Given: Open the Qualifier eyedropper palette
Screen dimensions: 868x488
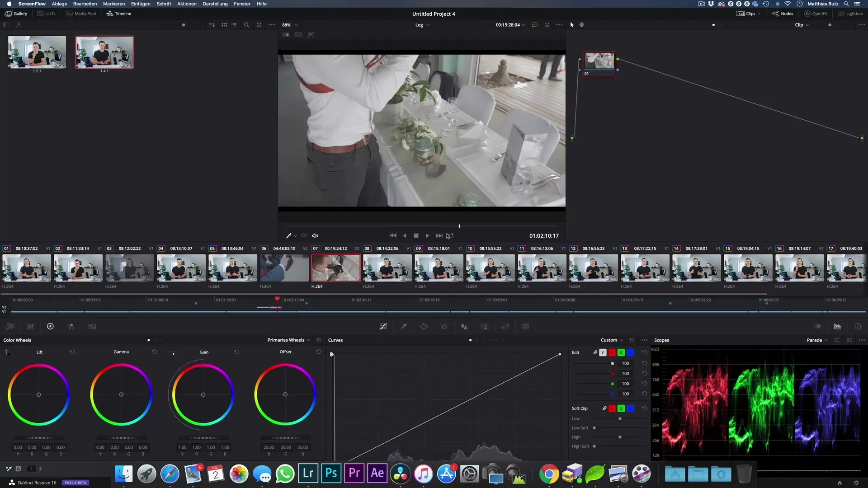Looking at the screenshot, I should click(x=404, y=326).
